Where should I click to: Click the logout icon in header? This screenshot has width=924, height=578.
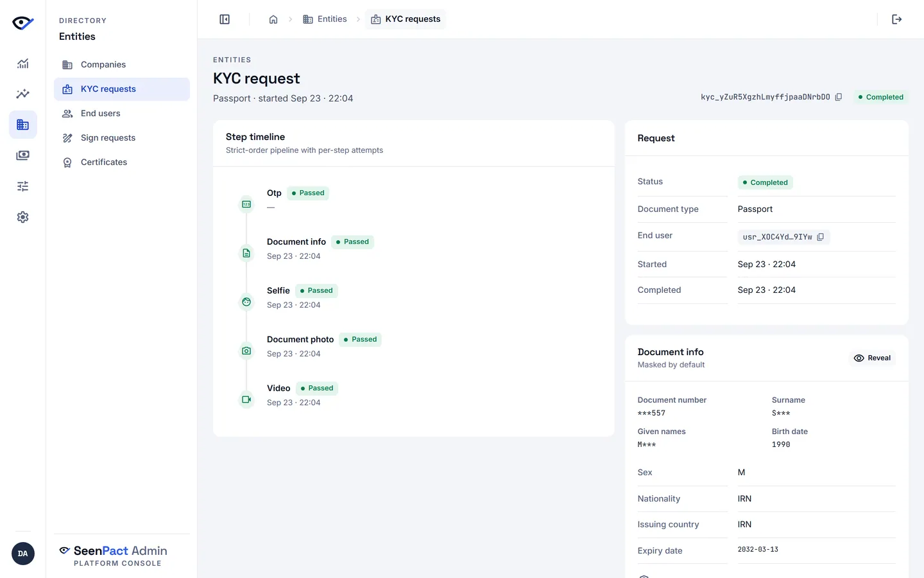click(x=897, y=19)
